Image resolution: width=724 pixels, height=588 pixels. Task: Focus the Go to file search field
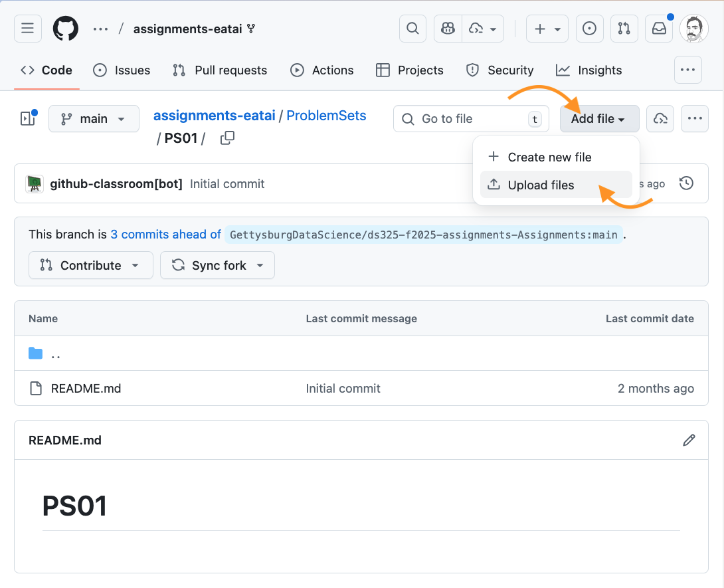coord(471,119)
